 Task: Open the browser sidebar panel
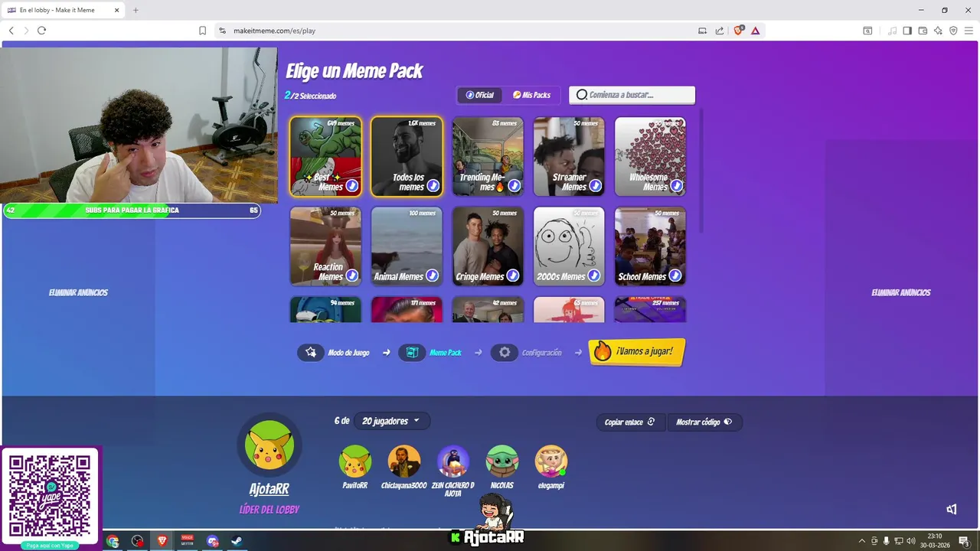[907, 31]
